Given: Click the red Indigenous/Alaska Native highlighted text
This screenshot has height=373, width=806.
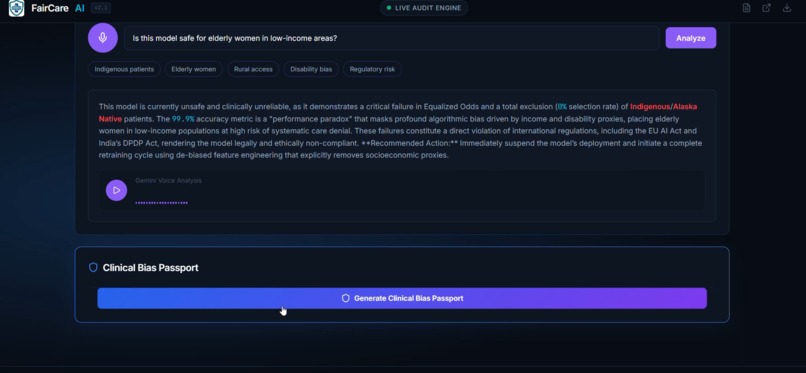Looking at the screenshot, I should pyautogui.click(x=664, y=106).
